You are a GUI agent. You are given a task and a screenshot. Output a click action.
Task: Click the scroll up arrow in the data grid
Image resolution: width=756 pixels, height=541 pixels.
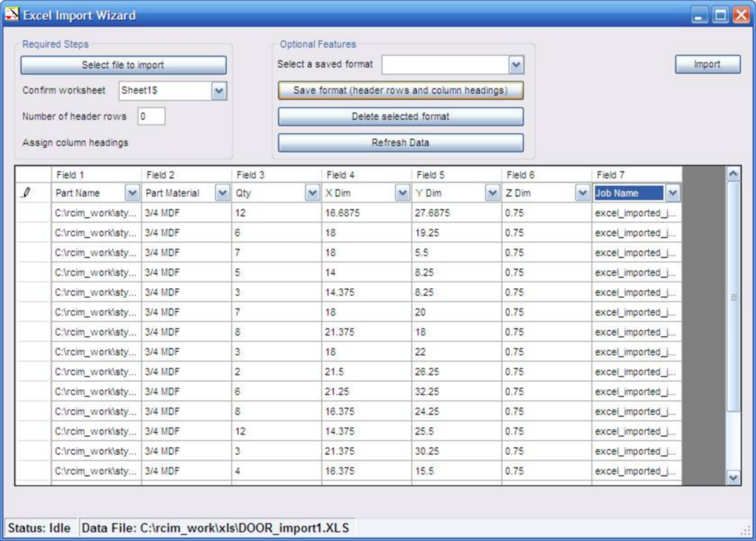click(x=733, y=174)
